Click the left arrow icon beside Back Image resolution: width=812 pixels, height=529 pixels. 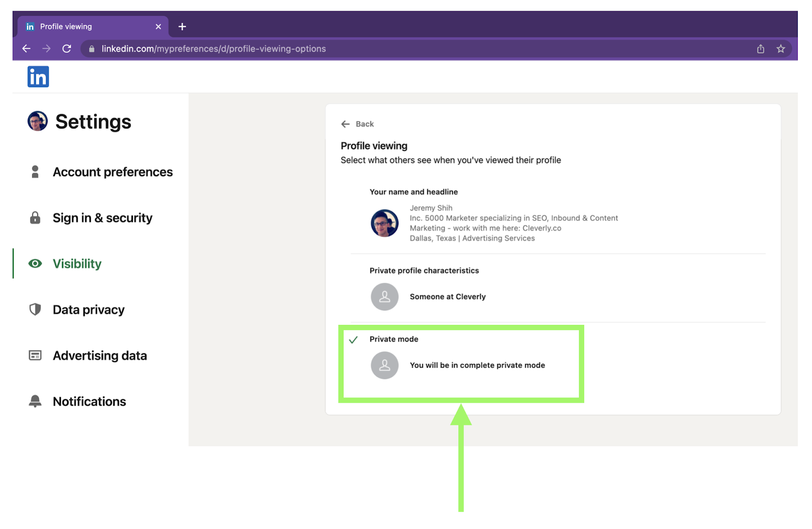tap(346, 124)
